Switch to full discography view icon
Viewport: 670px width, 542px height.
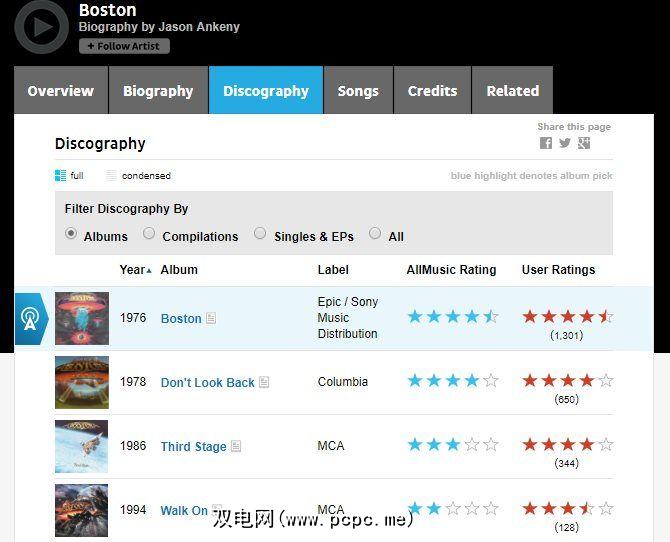tap(60, 175)
